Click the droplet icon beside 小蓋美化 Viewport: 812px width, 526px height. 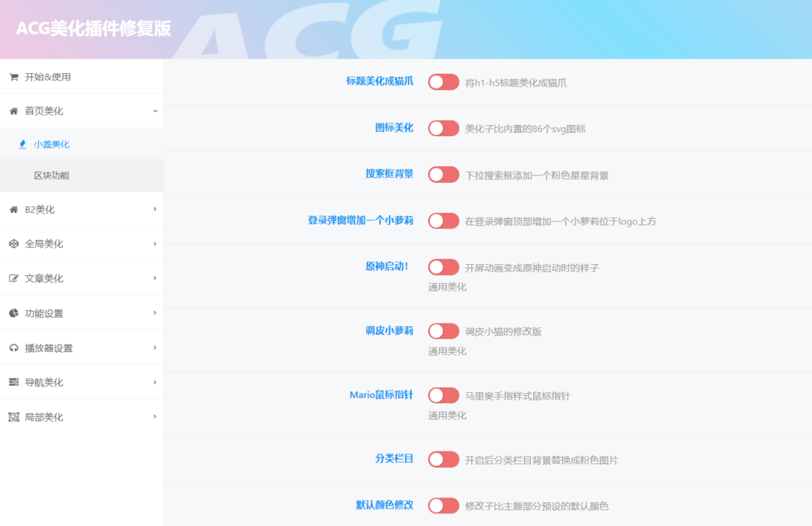(23, 144)
